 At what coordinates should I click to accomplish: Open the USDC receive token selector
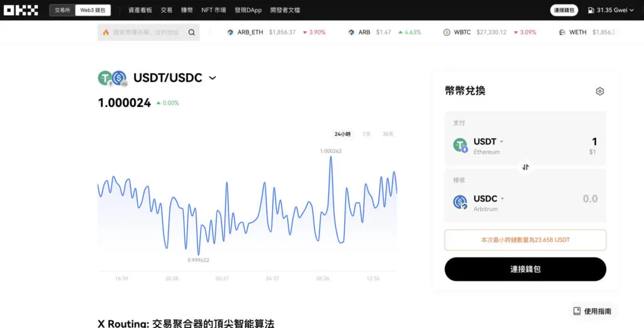point(489,199)
